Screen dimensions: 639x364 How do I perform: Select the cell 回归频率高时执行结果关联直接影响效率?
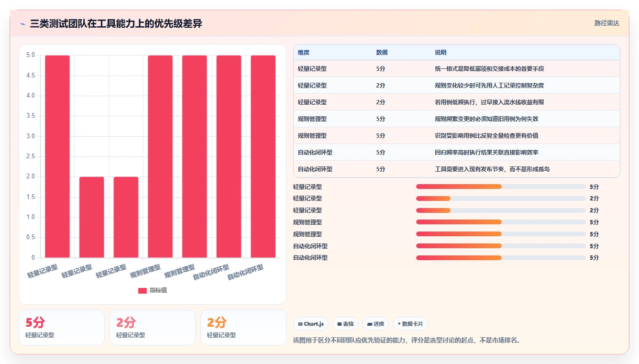486,153
